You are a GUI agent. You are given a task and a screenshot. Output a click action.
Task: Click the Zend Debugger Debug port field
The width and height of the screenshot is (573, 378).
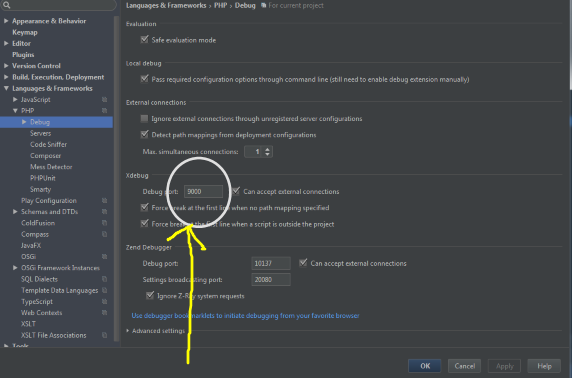pyautogui.click(x=271, y=263)
